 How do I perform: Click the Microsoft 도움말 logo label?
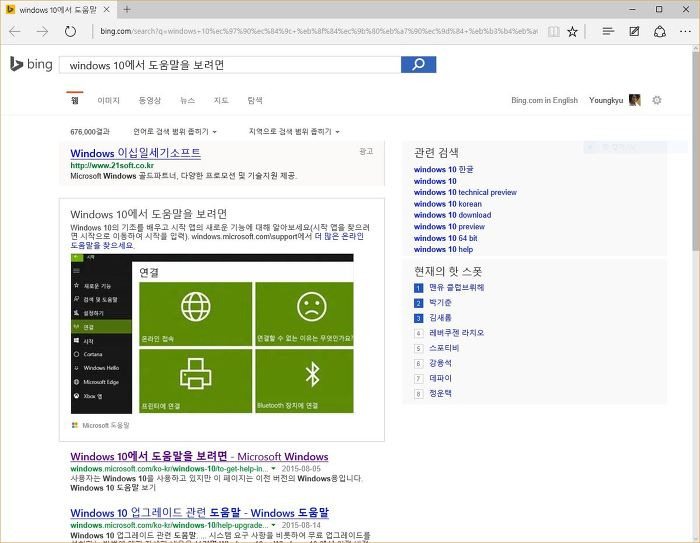point(100,425)
